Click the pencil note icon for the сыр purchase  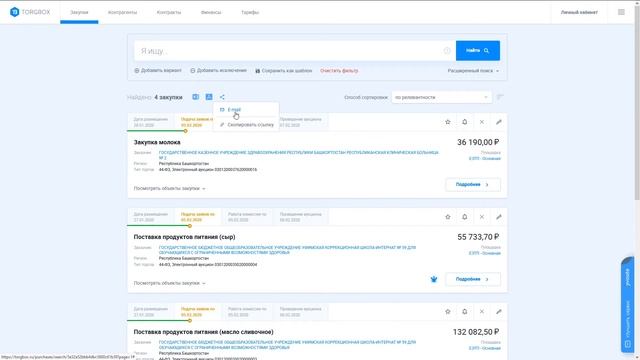pyautogui.click(x=498, y=217)
